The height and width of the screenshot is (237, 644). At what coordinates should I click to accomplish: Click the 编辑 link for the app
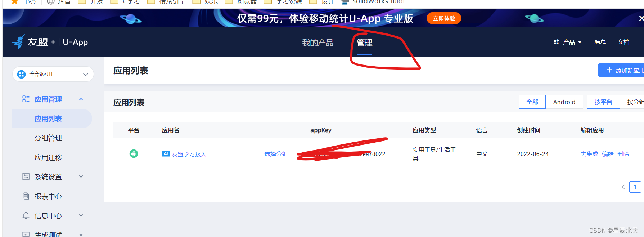pyautogui.click(x=608, y=154)
